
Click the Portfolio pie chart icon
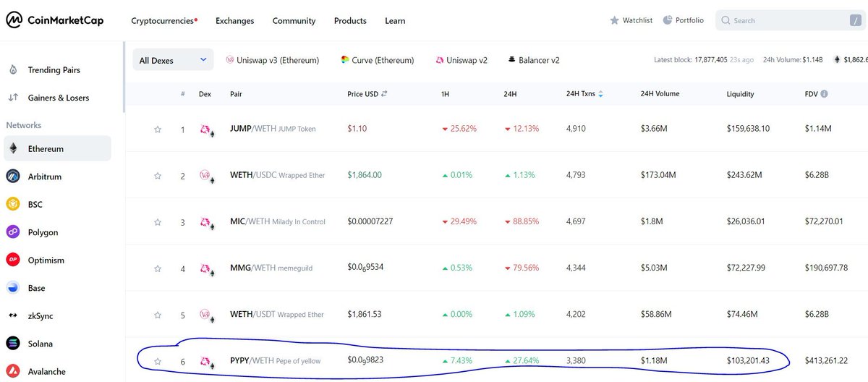(668, 20)
